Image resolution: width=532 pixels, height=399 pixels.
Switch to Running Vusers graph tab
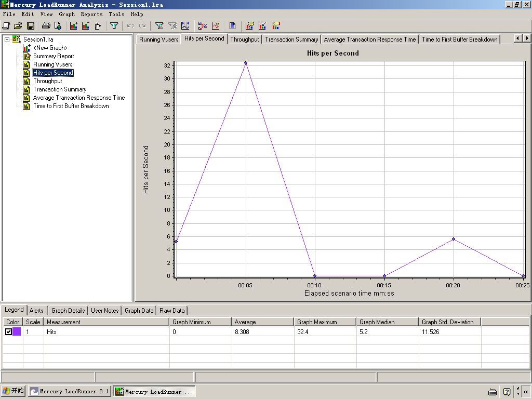tap(158, 39)
